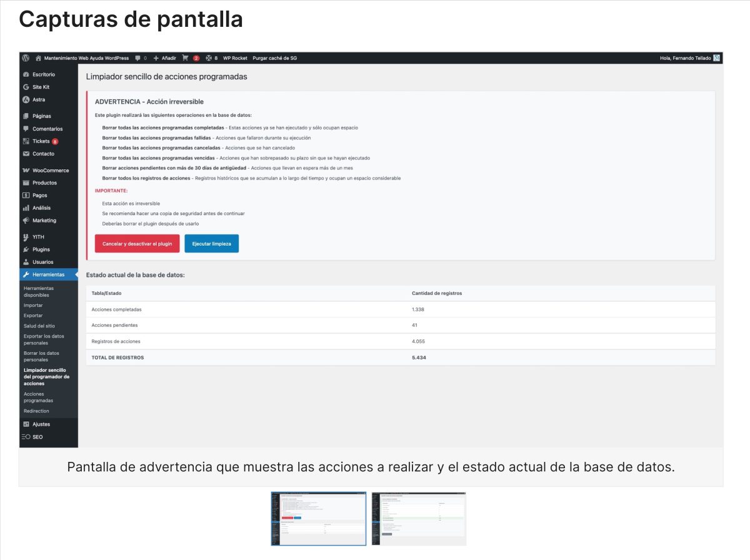Select the Análisis bar-chart icon
The height and width of the screenshot is (560, 750).
click(x=24, y=207)
